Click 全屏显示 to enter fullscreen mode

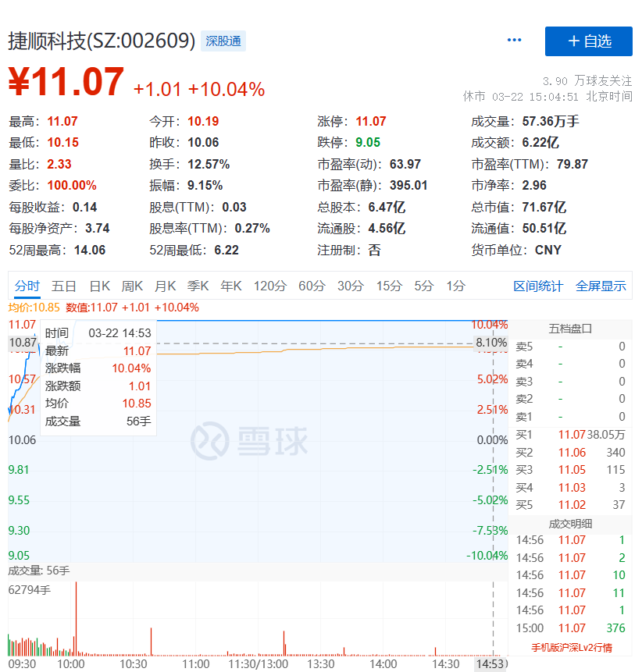[x=601, y=286]
